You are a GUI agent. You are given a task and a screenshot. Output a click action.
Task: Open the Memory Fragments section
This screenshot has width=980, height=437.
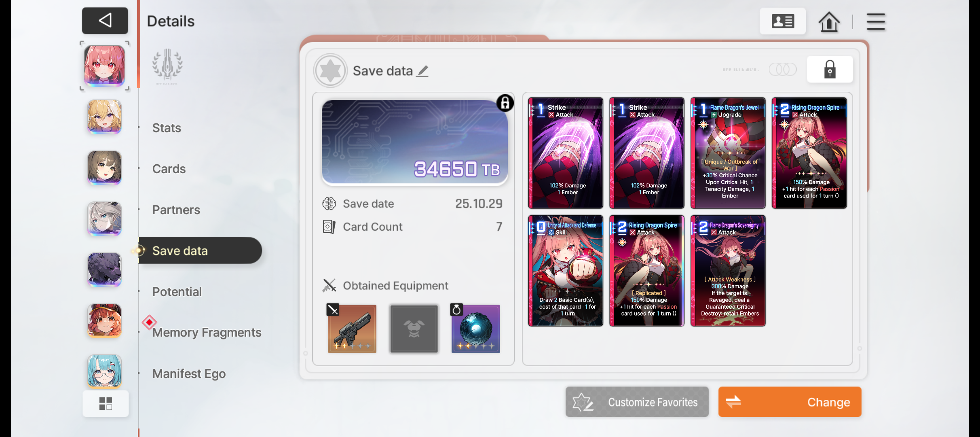point(207,332)
